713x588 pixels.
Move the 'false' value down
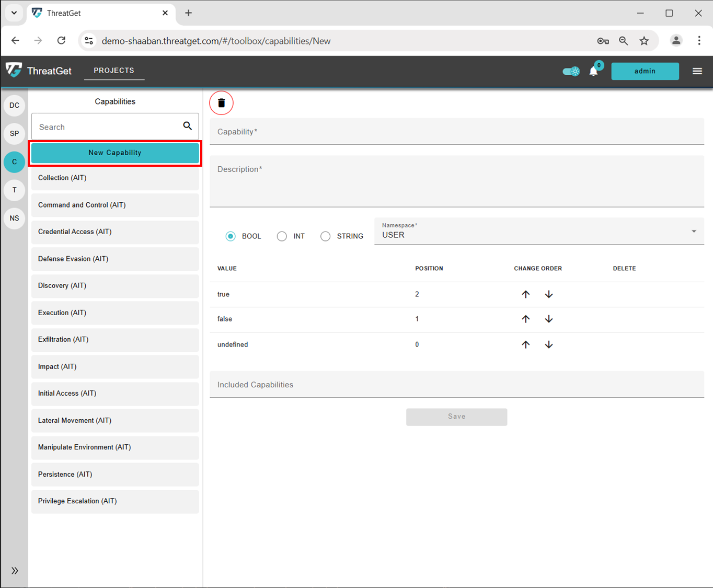(x=548, y=319)
